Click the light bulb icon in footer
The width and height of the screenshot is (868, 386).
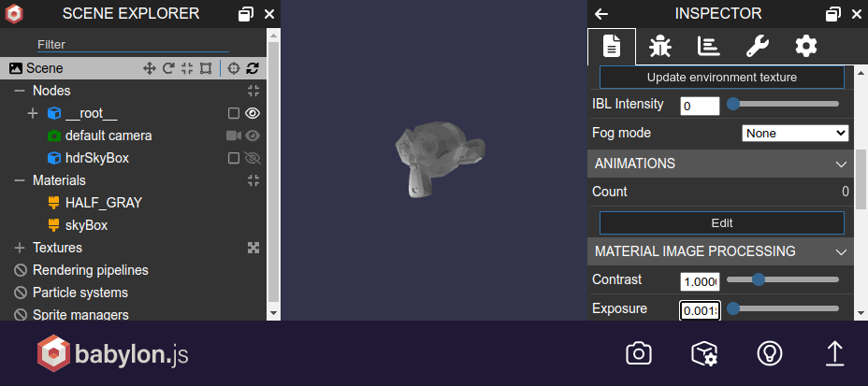770,353
